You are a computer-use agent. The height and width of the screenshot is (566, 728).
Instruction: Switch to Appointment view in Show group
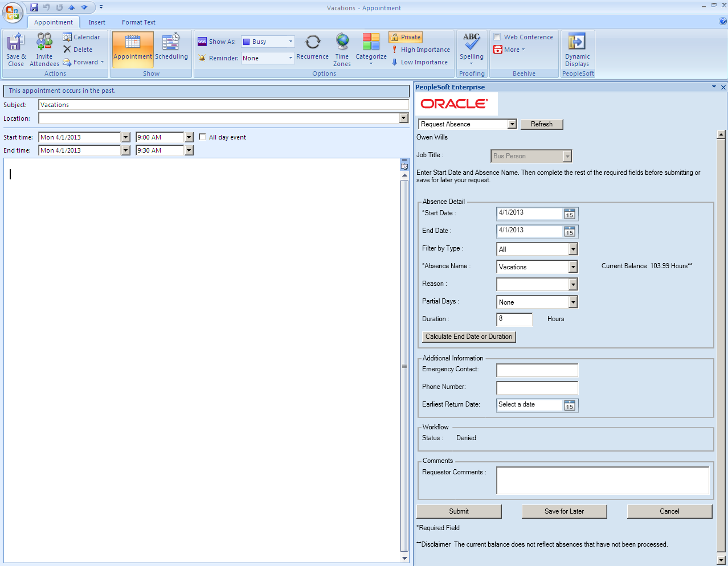pos(133,49)
